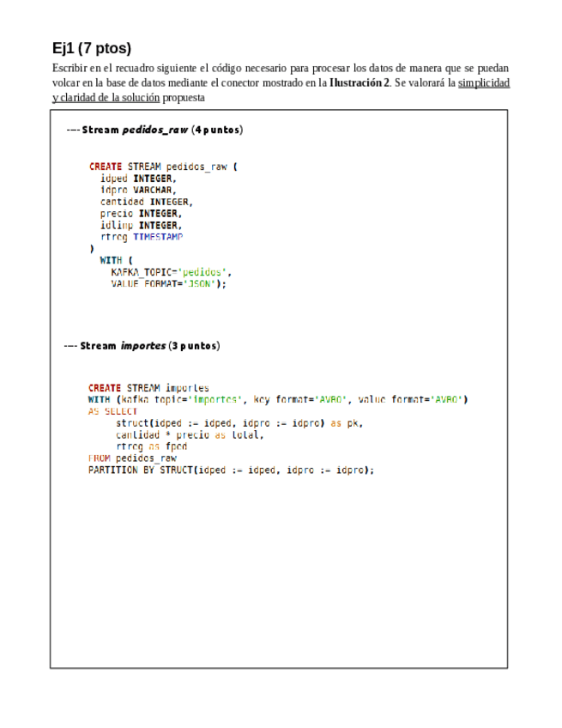Click the KAFKA_TOPIC='pedidos' line
562x728 pixels.
pyautogui.click(x=172, y=271)
